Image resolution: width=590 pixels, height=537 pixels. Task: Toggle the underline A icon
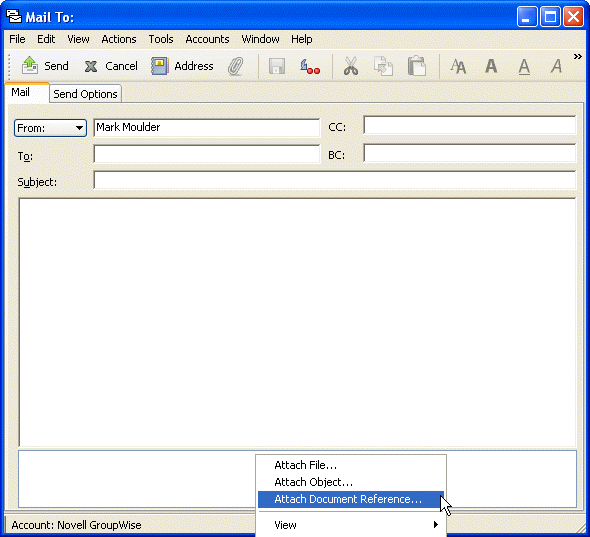pyautogui.click(x=524, y=67)
